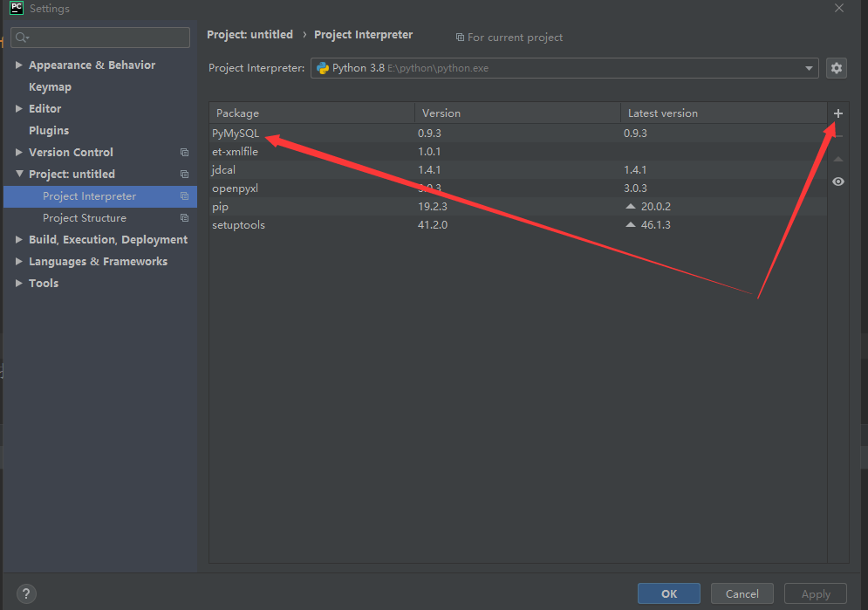Sort by Version column header
This screenshot has width=868, height=610.
[x=517, y=113]
